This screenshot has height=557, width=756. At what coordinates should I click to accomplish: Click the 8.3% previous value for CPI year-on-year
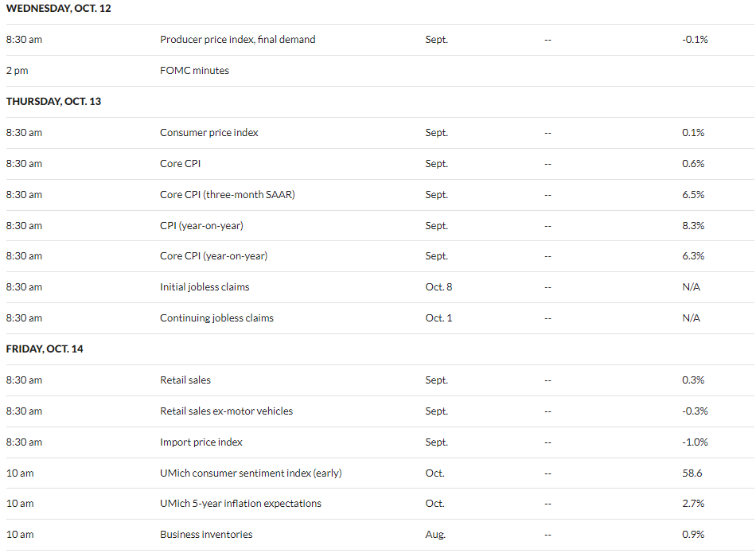(693, 225)
